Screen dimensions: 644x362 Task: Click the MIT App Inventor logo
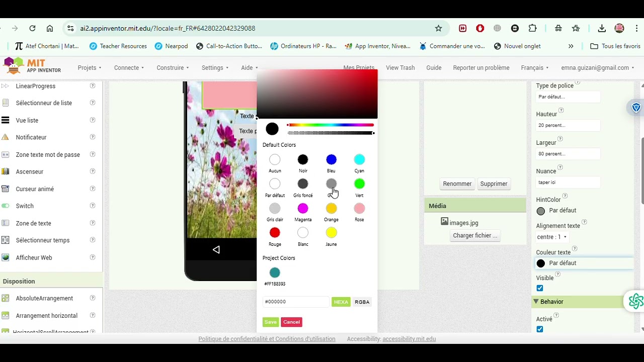[x=32, y=66]
